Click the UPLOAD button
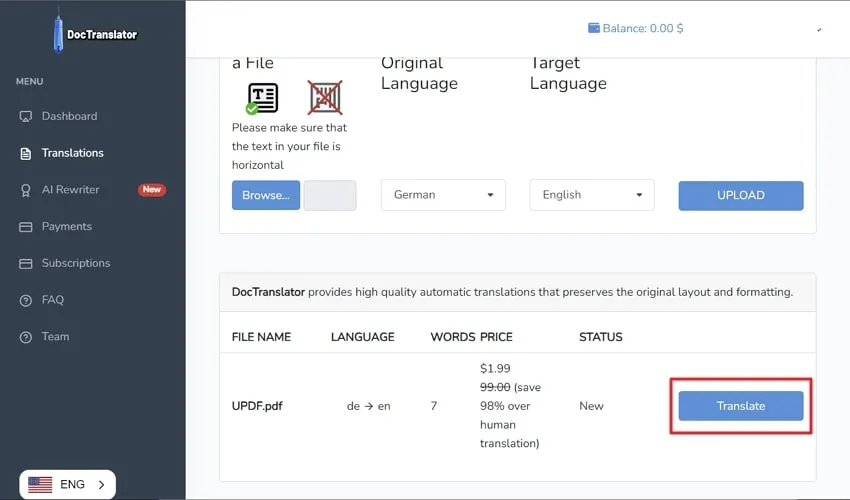The image size is (850, 500). 740,195
